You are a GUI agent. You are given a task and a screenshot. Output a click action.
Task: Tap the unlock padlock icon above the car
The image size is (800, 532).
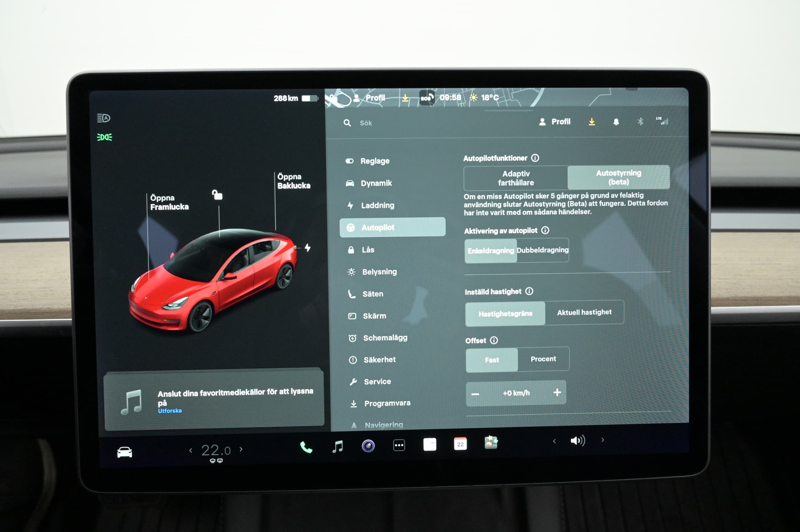(x=217, y=195)
